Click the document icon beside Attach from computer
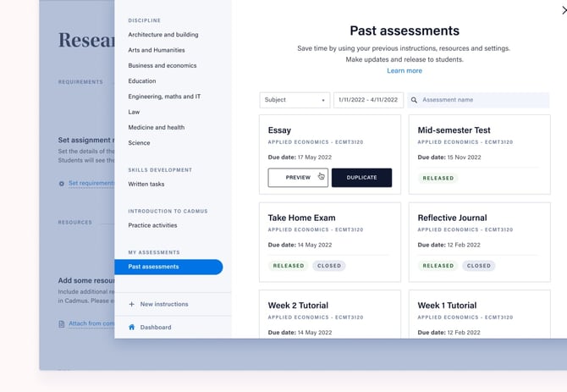Viewport: 567px width, 392px height. point(62,323)
